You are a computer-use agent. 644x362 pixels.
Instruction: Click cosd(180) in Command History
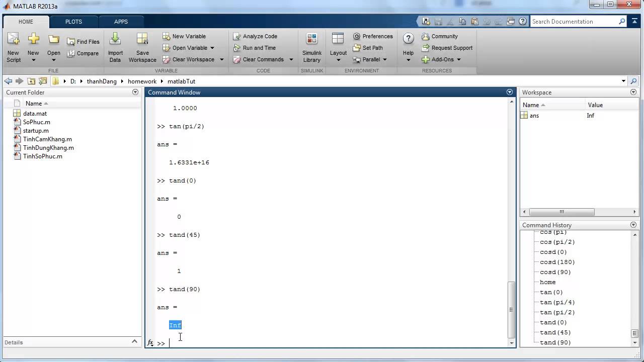(x=557, y=262)
